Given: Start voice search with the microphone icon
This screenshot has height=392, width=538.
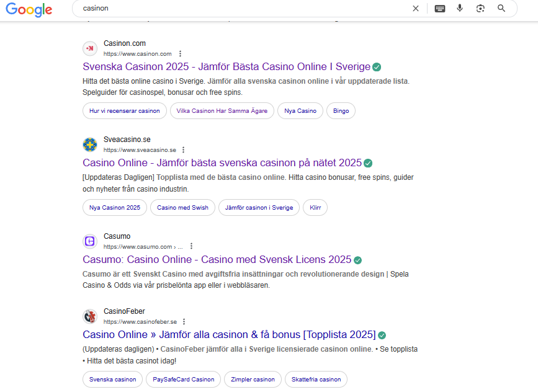Looking at the screenshot, I should point(460,8).
